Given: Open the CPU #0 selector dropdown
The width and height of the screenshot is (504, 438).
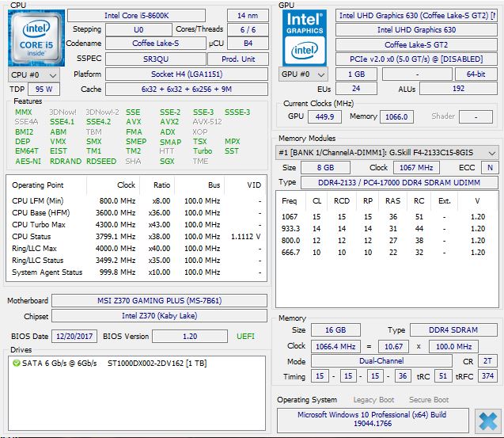Looking at the screenshot, I should (x=34, y=75).
